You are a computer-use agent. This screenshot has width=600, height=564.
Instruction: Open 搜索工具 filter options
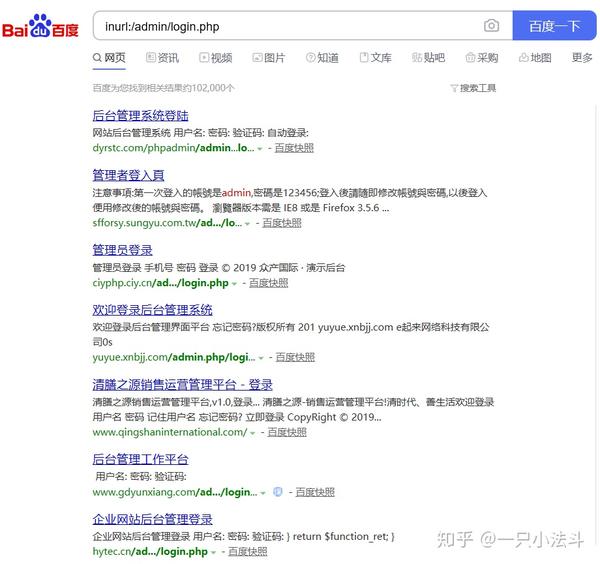pos(473,88)
